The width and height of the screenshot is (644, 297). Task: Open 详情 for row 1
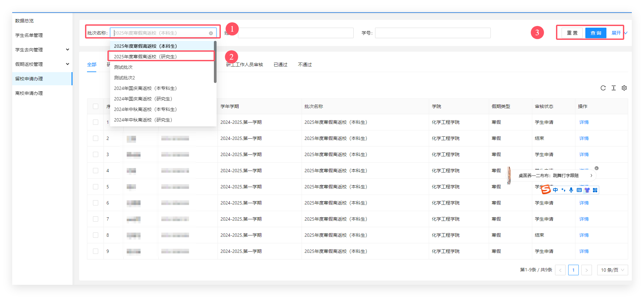point(584,122)
